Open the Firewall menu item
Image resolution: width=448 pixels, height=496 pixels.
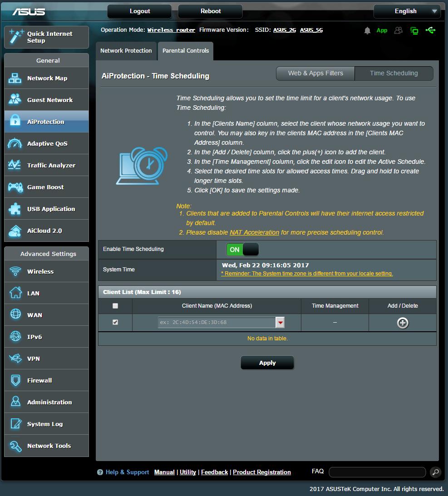46,380
